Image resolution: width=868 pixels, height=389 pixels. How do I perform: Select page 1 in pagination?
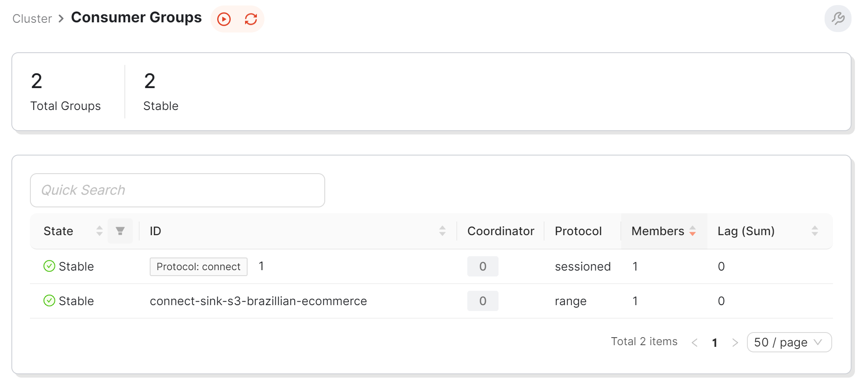coord(715,343)
